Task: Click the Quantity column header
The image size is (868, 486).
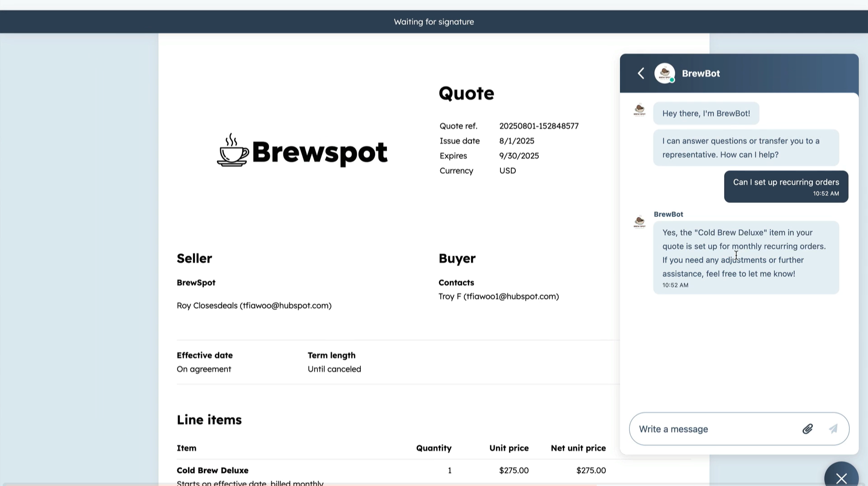Action: pos(434,448)
